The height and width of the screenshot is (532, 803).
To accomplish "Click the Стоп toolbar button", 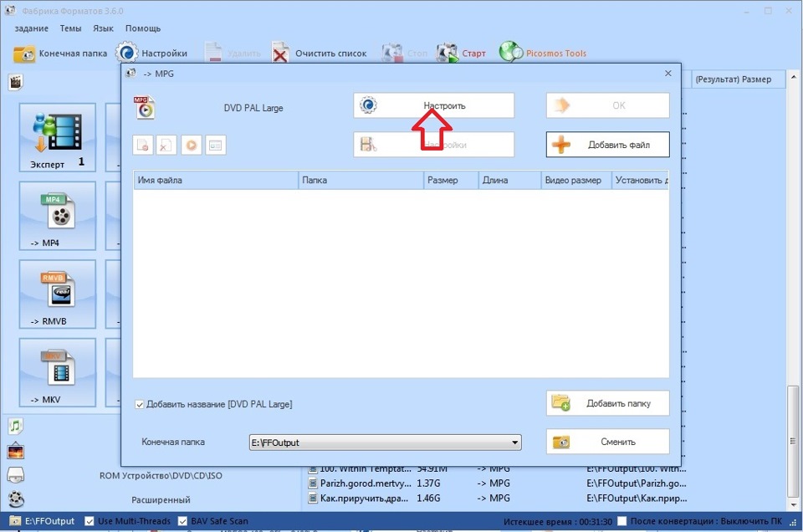I will (405, 54).
